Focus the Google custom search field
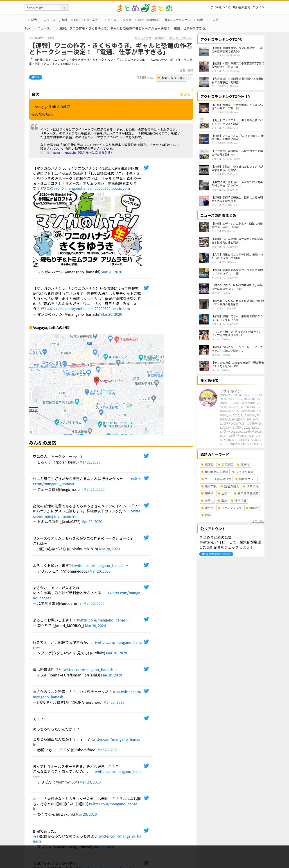 coord(42,7)
